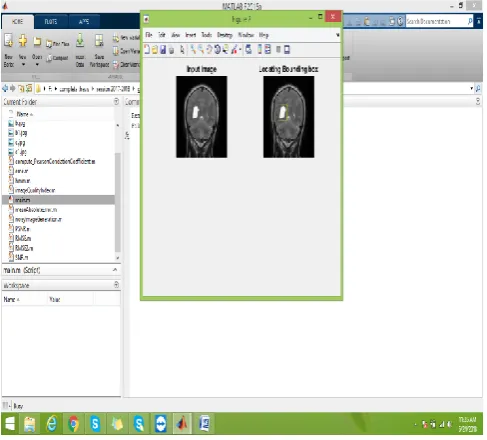This screenshot has height=440, width=487.
Task: Open the Edit menu in Figure window
Action: coord(162,35)
